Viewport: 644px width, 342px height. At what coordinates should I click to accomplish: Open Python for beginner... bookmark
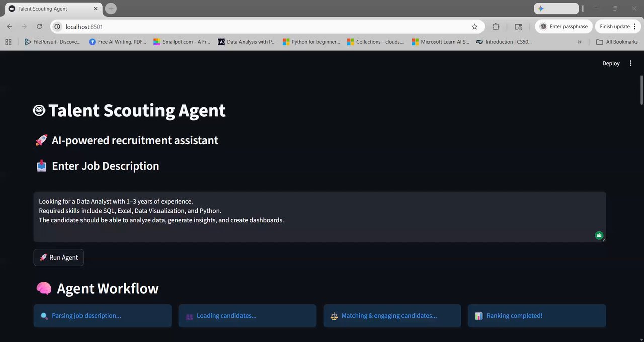click(311, 42)
